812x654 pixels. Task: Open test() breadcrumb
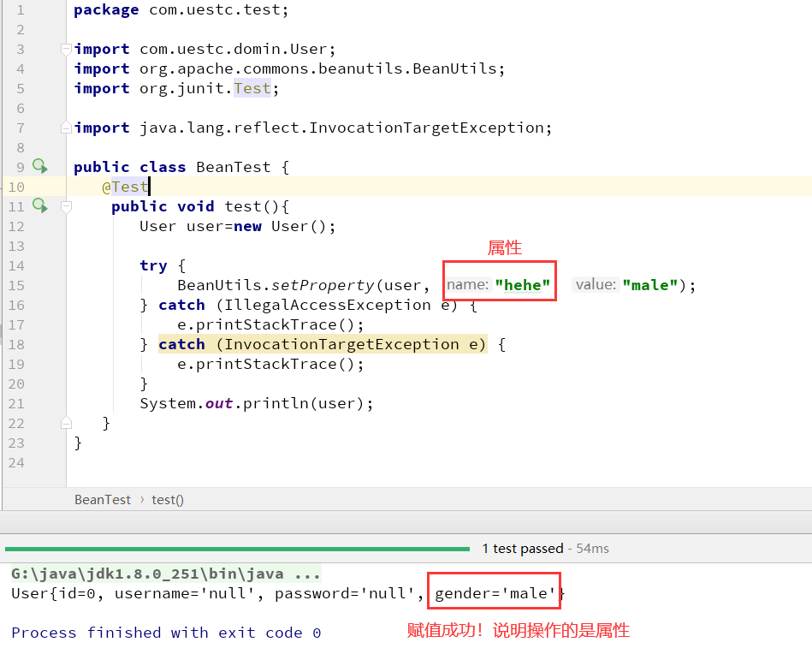[167, 500]
